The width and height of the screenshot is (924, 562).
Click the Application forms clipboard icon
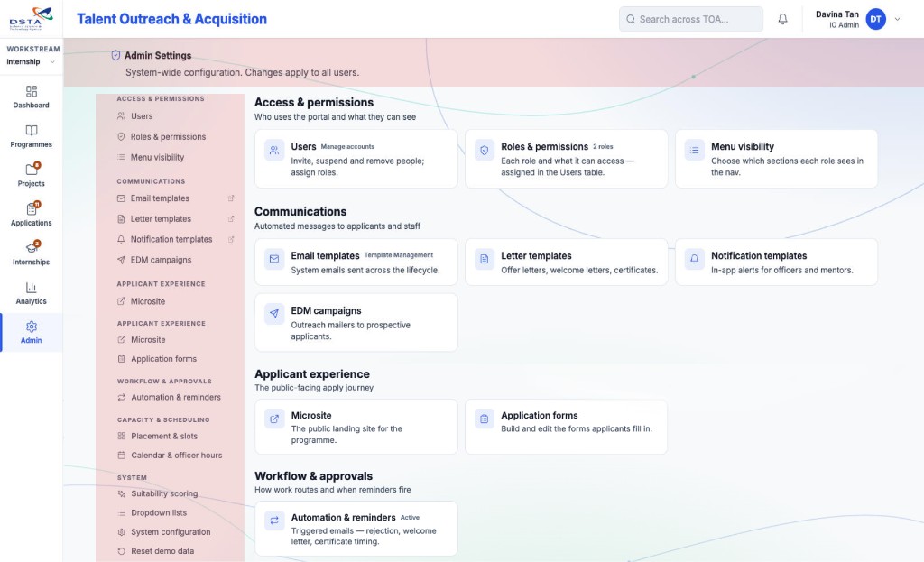(x=485, y=419)
